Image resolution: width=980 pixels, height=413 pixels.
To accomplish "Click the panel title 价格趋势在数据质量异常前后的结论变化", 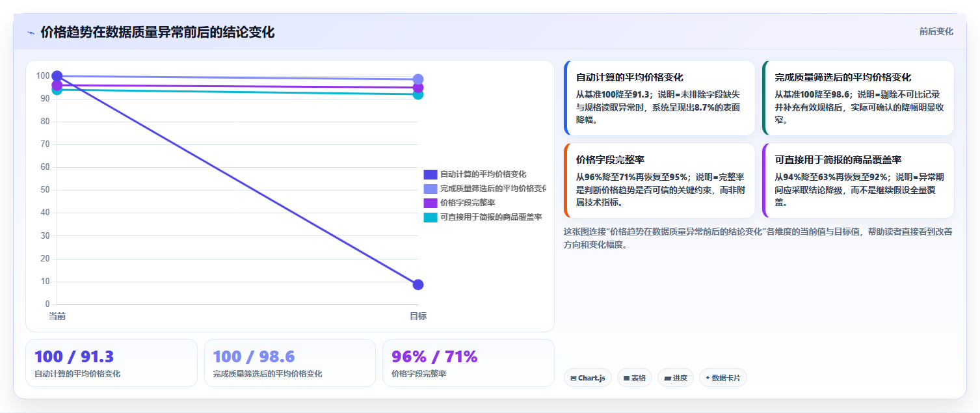I will pos(157,33).
